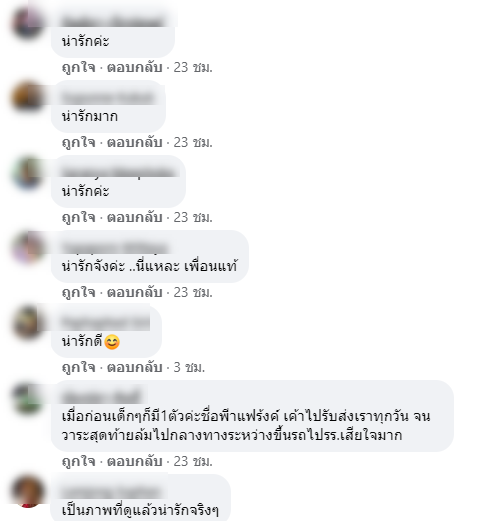Open the avatar of the พีาแฟร้งค์ story commenter
This screenshot has height=521, width=494.
pyautogui.click(x=28, y=398)
